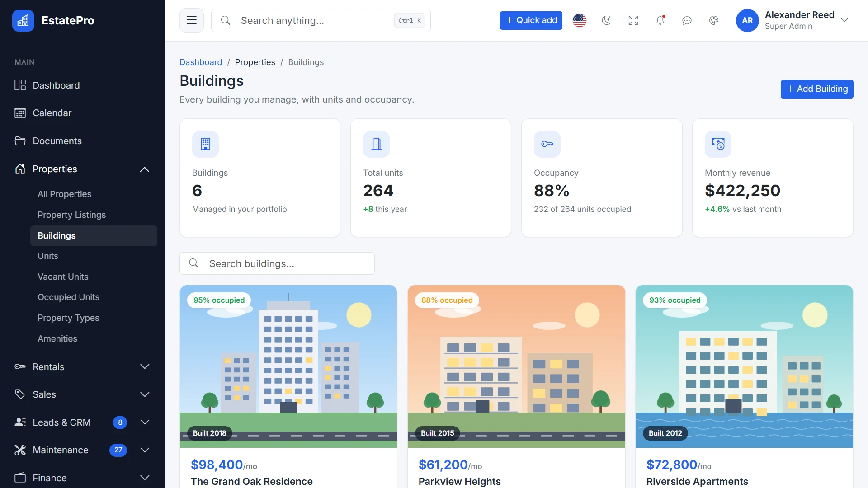Click the Total units door icon
868x488 pixels.
[376, 144]
